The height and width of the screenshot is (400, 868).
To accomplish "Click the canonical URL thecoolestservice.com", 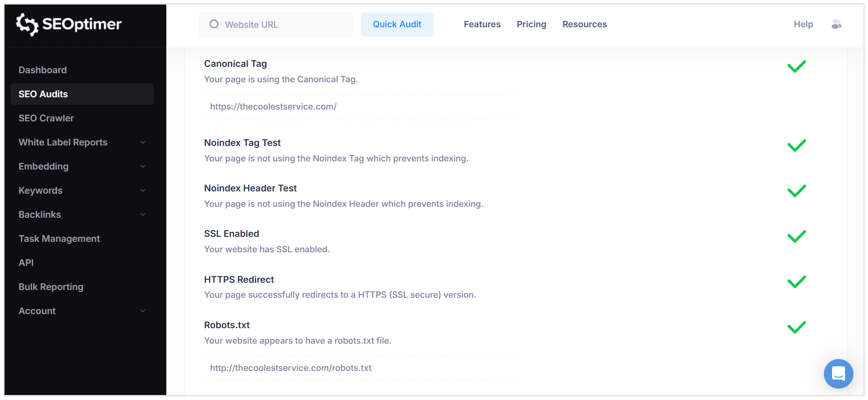I will (x=273, y=106).
